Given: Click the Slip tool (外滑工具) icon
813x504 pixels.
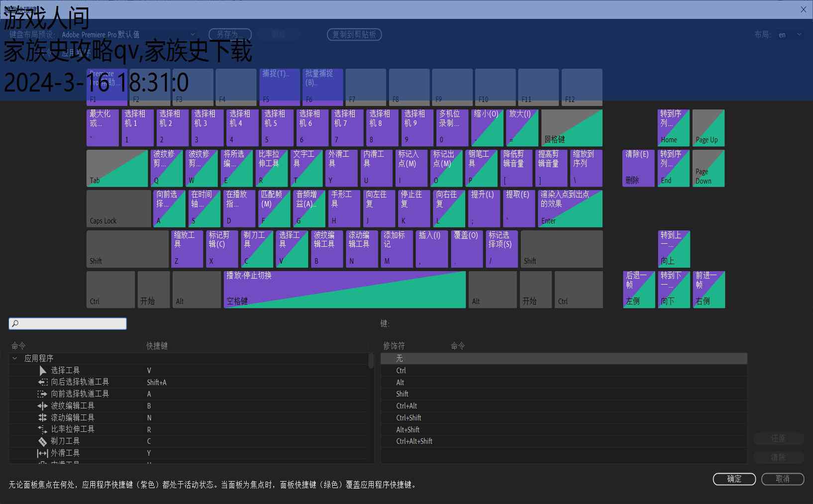Looking at the screenshot, I should point(43,453).
